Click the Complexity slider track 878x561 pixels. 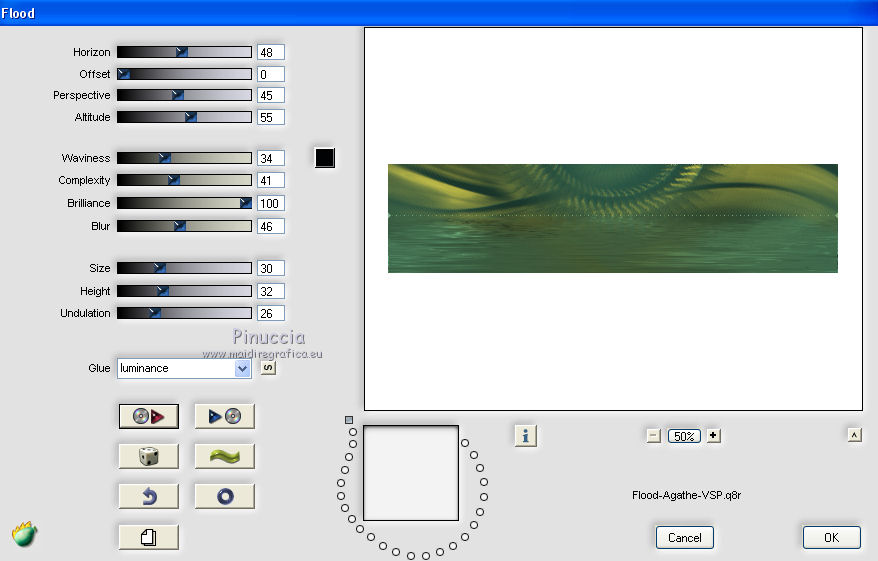tap(184, 180)
